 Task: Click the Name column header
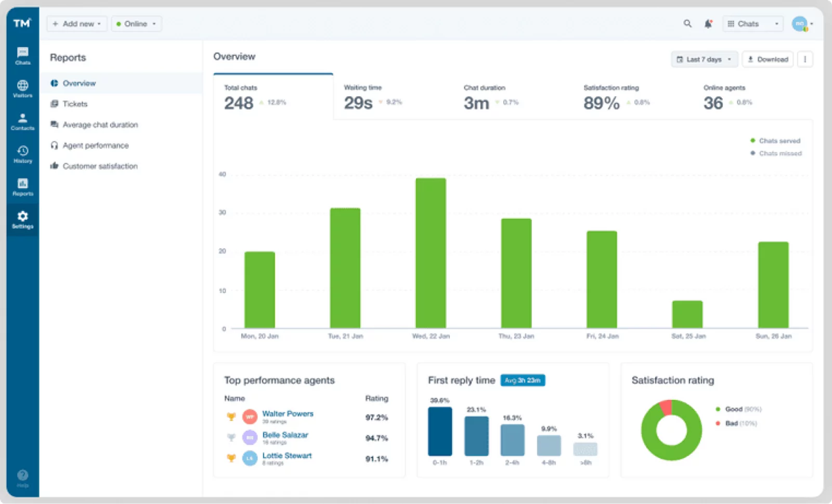(234, 398)
